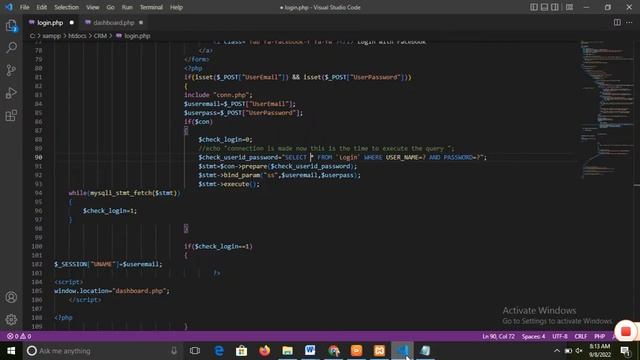
Task: Click the Cortana microphone icon
Action: click(174, 351)
